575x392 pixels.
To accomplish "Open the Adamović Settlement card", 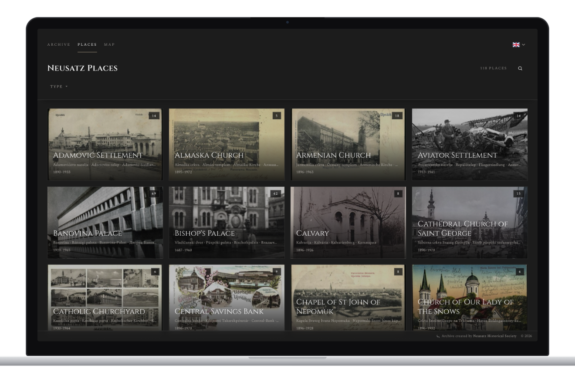I will tap(105, 144).
